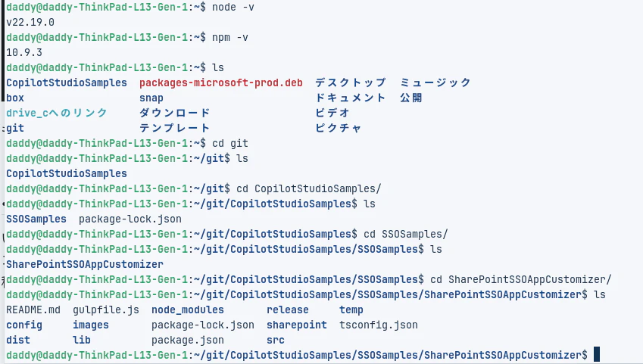Click the テンプレート directory name
This screenshot has height=364, width=643.
tap(175, 129)
